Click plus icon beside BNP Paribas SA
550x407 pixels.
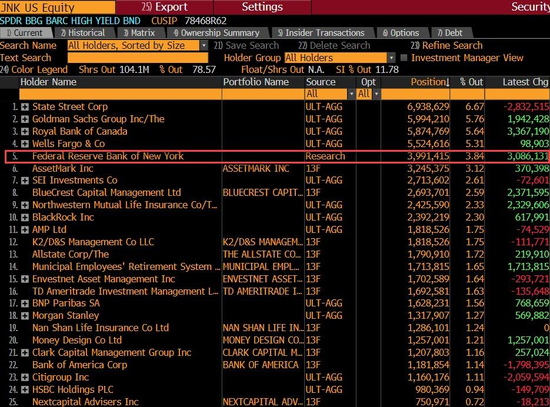25,303
